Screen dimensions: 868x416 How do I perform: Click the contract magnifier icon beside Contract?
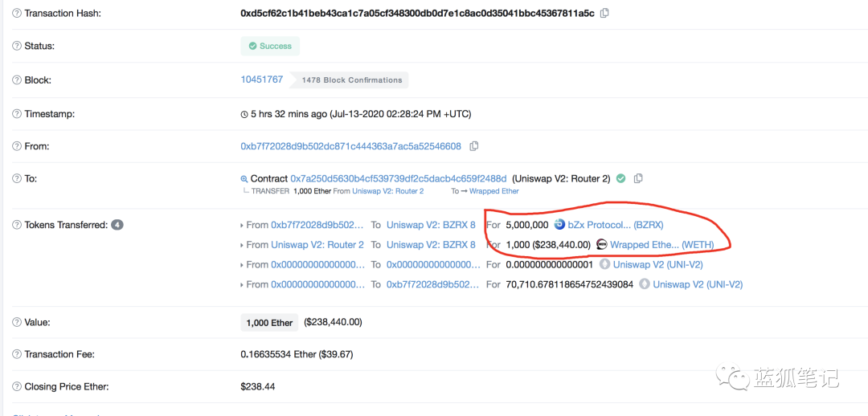244,179
